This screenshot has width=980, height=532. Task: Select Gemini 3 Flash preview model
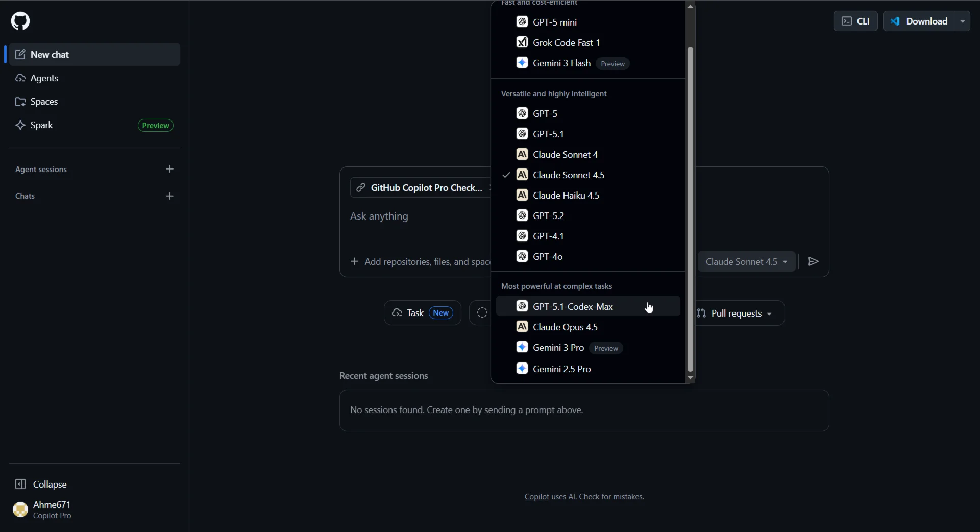tap(588, 63)
